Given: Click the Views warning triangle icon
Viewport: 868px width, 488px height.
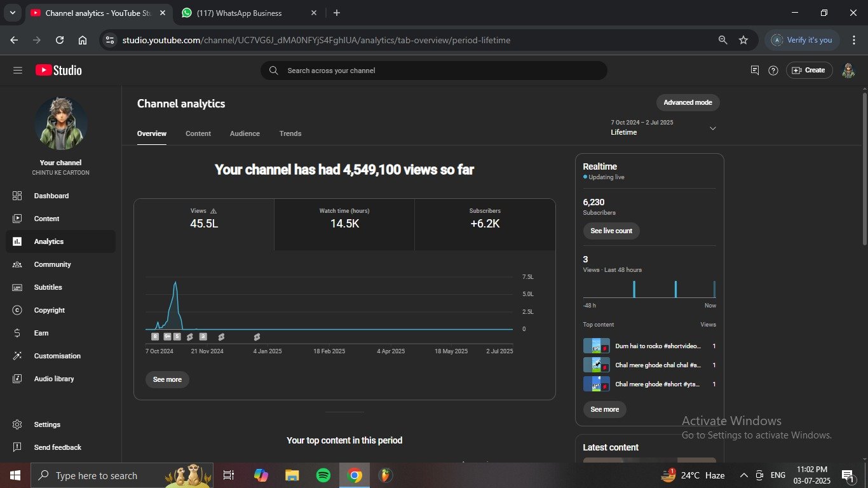Looking at the screenshot, I should point(214,211).
